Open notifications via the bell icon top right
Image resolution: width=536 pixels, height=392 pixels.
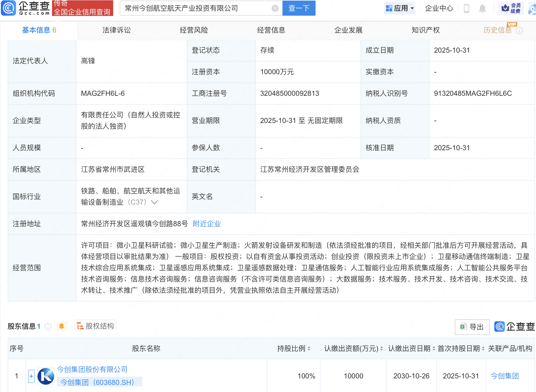[x=482, y=8]
